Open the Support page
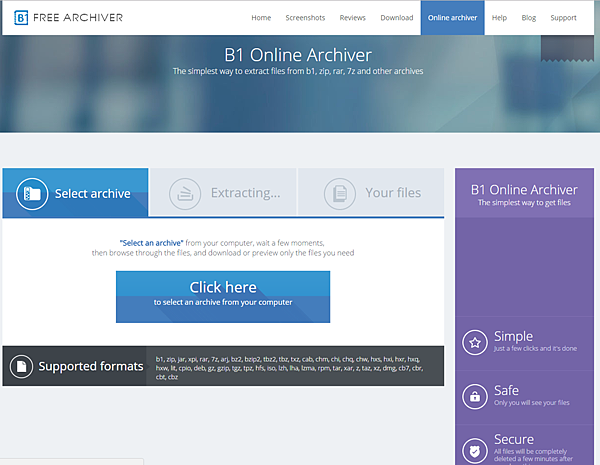600x465 pixels. 563,18
